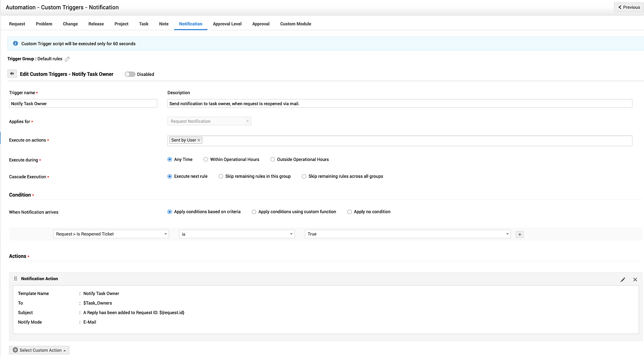This screenshot has height=357, width=644.
Task: Click the pencil icon next to Default rules
Action: click(67, 59)
